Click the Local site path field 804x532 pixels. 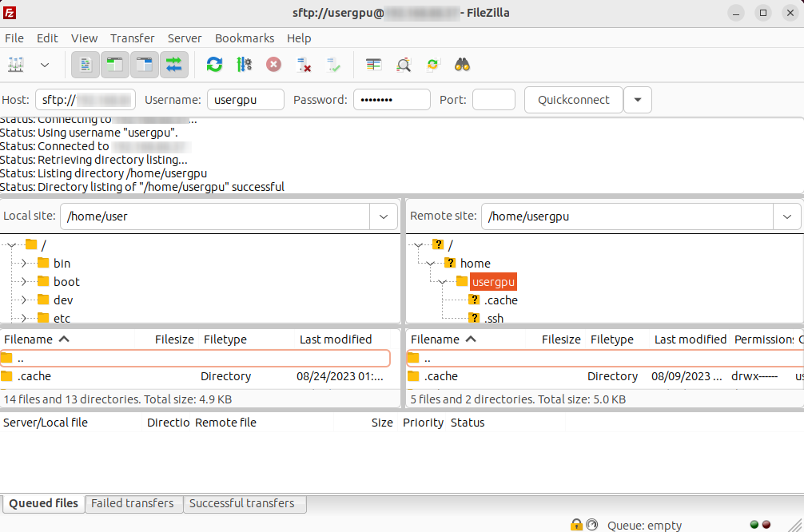(x=215, y=216)
